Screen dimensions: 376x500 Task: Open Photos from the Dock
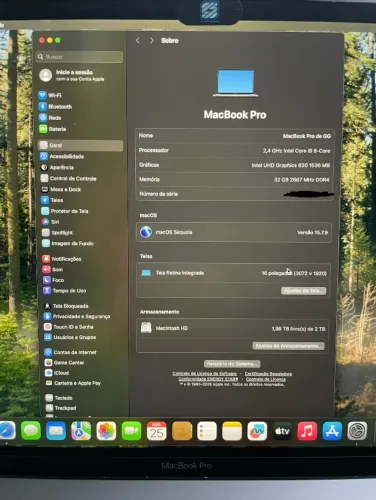pyautogui.click(x=106, y=431)
